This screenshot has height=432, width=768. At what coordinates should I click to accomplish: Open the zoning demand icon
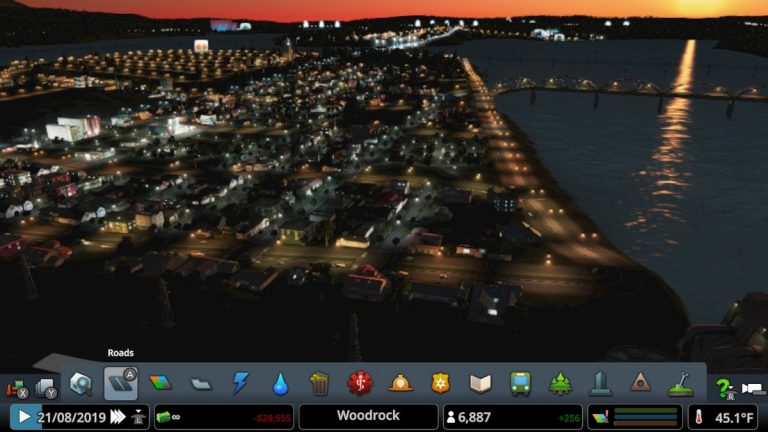point(600,418)
